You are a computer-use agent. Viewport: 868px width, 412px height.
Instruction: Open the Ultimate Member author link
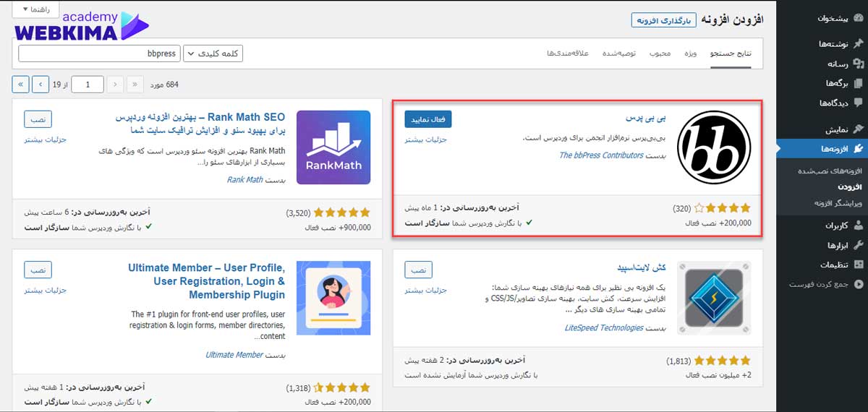click(234, 355)
